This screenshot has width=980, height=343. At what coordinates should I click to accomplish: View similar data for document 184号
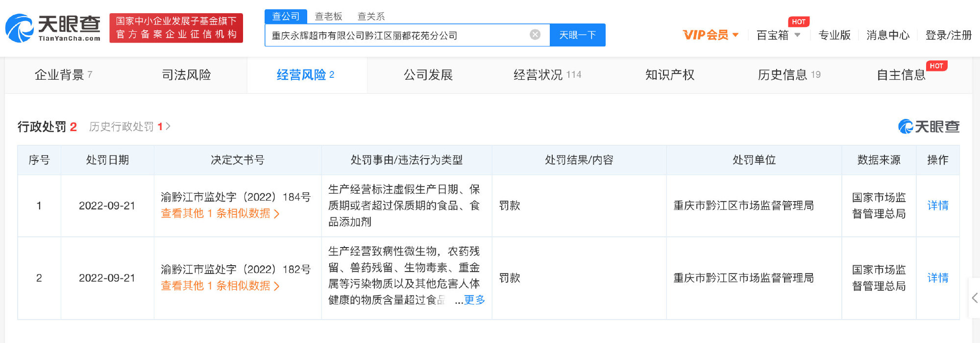click(220, 214)
